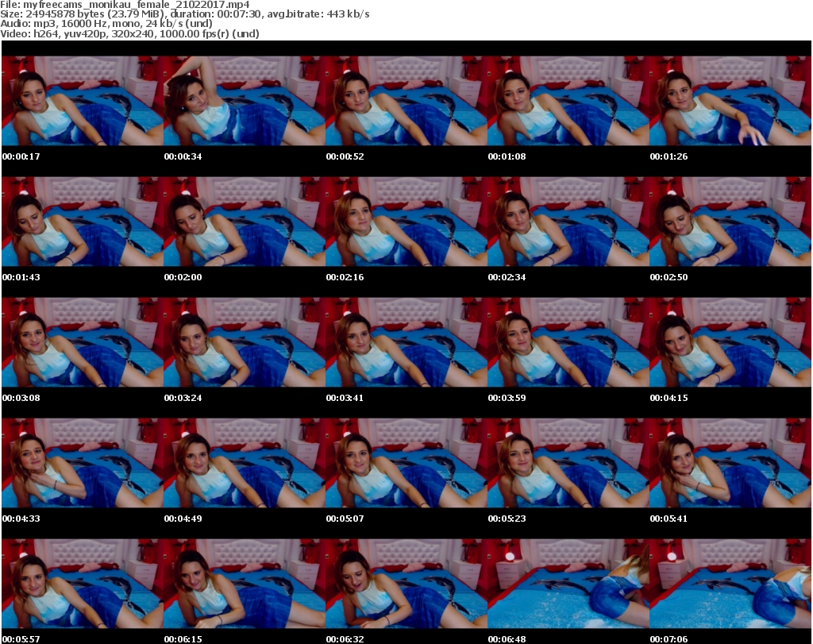Click the Audio info line in header

(106, 23)
